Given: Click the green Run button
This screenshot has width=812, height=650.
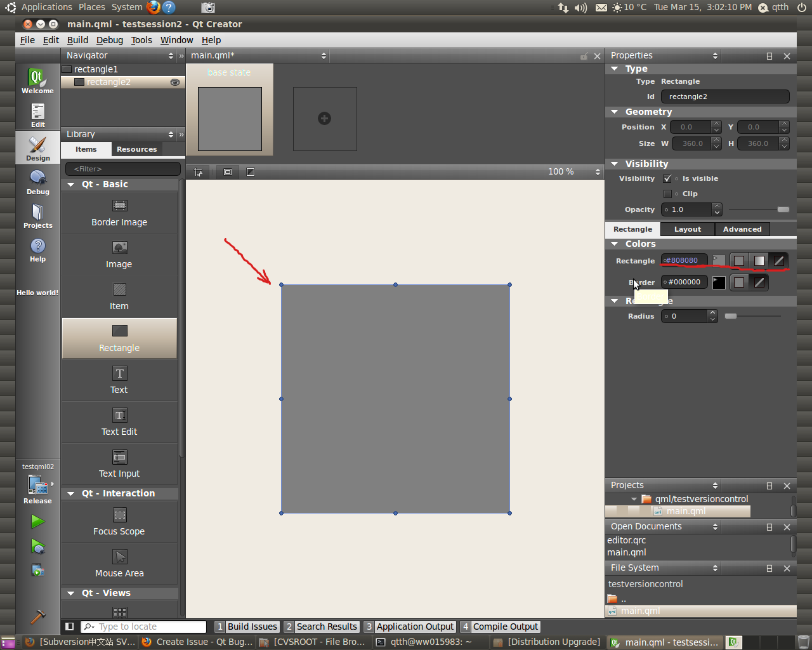Looking at the screenshot, I should coord(37,522).
